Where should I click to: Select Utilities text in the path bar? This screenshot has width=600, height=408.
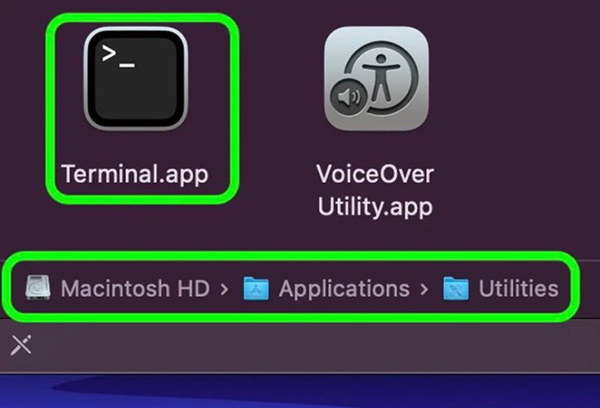tap(518, 288)
